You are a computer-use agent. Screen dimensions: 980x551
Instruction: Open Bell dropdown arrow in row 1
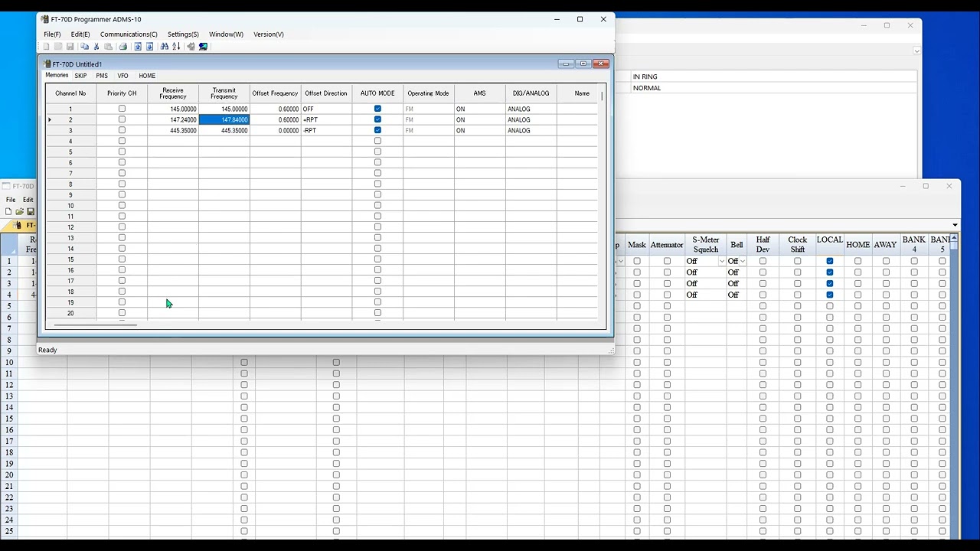coord(743,261)
